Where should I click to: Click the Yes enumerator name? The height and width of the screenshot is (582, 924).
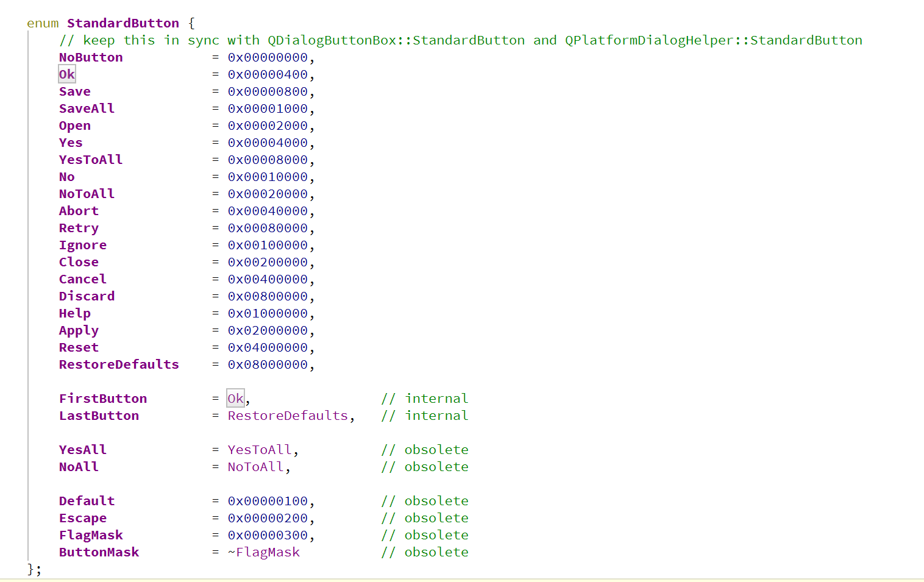[71, 143]
